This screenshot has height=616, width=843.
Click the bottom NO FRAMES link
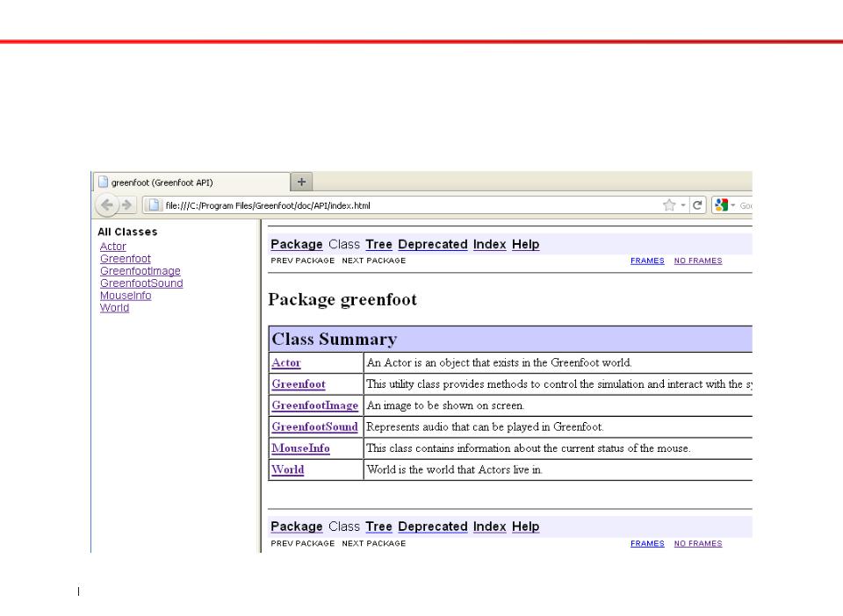tap(698, 543)
